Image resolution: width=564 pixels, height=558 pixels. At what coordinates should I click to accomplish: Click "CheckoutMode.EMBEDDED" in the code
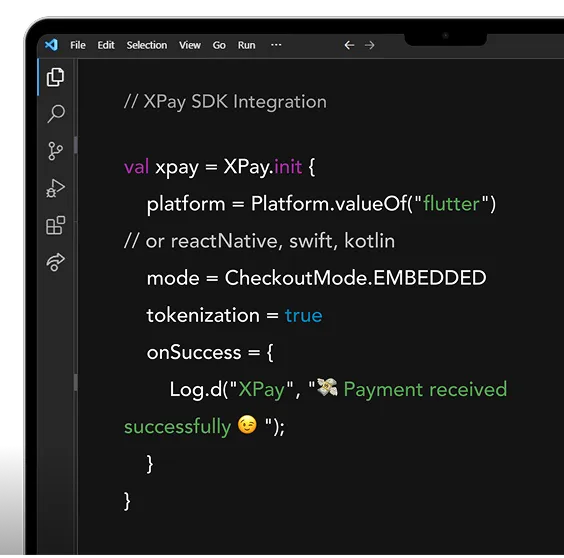pyautogui.click(x=355, y=278)
